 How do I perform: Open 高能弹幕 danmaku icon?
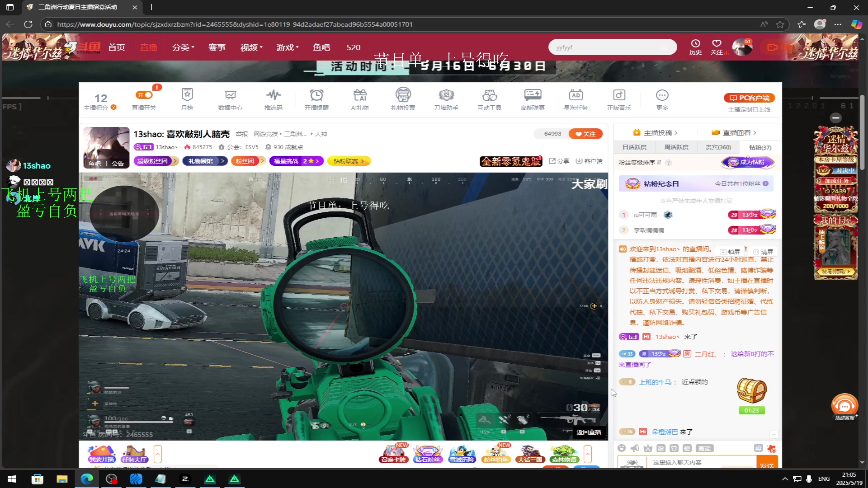tap(533, 99)
